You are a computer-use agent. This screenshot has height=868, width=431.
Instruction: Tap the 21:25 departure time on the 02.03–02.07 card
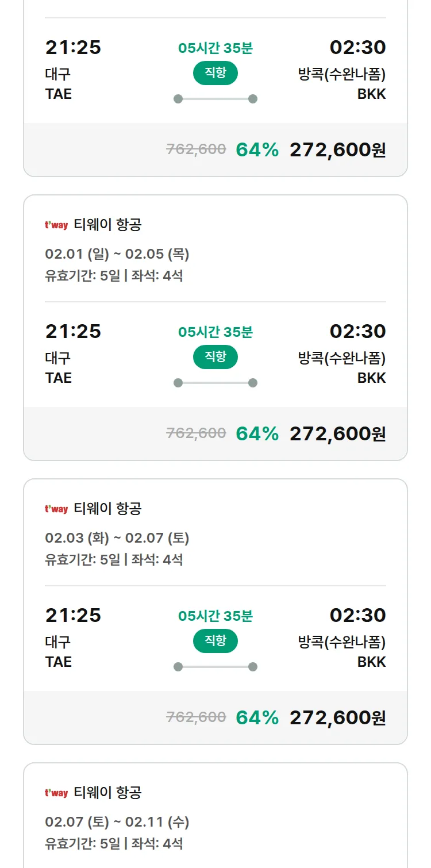coord(73,616)
